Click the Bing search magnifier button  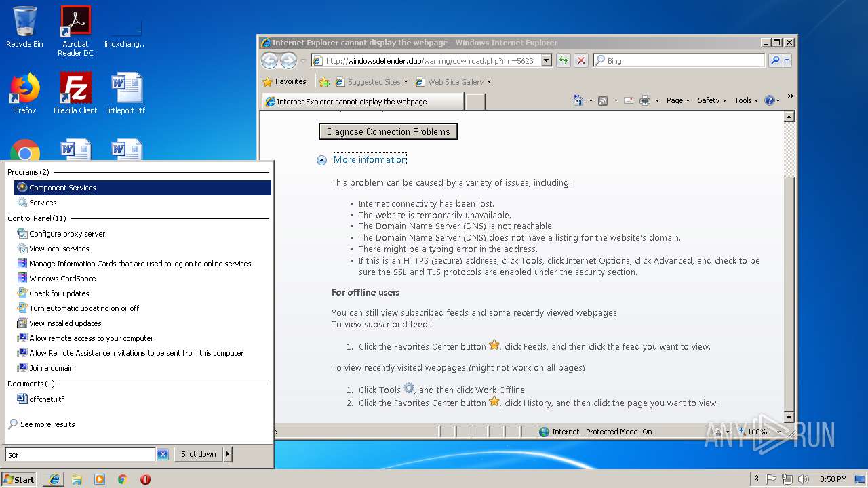click(x=775, y=60)
